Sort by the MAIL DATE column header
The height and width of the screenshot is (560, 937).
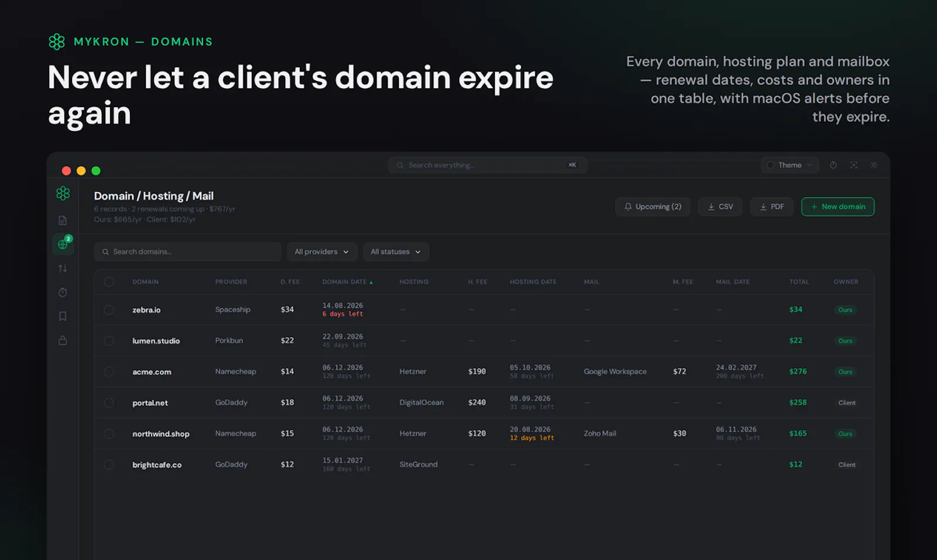[x=733, y=282]
